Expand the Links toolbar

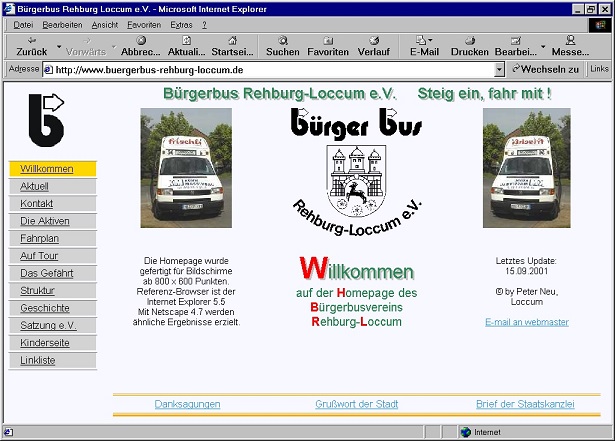point(599,69)
